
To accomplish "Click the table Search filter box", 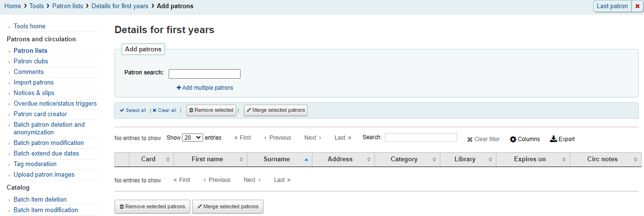I will [421, 137].
